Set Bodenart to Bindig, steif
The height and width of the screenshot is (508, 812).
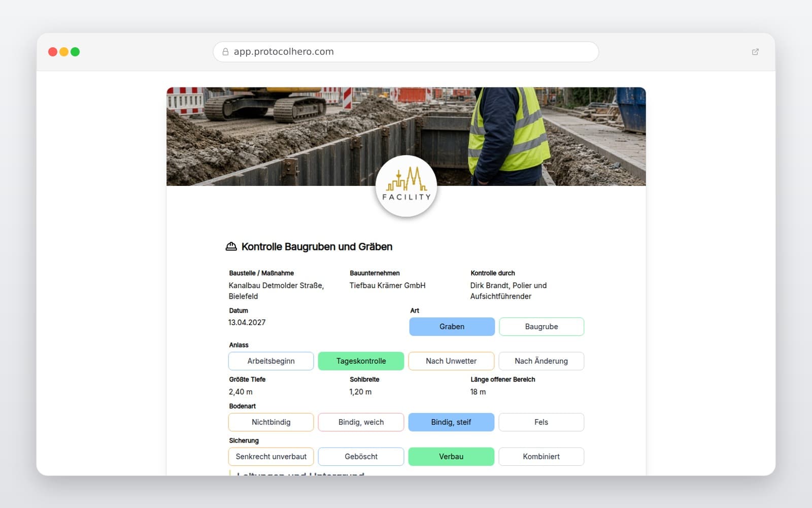click(x=451, y=422)
